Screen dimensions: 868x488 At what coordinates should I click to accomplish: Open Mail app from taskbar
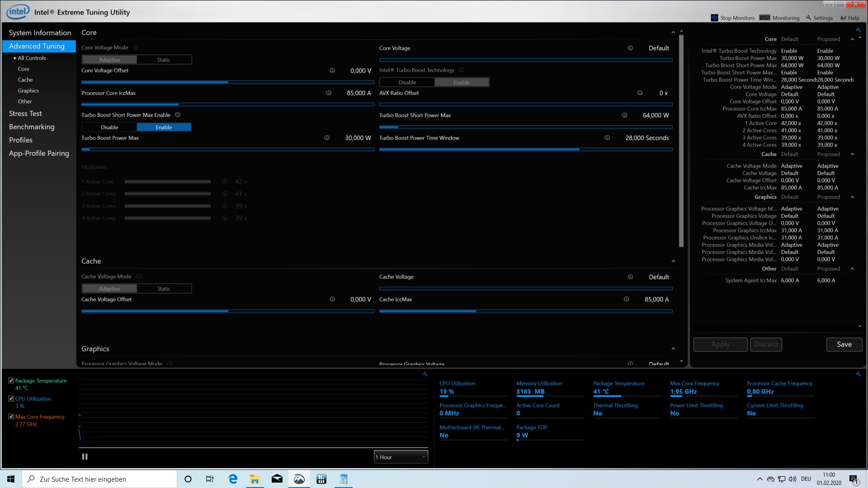[277, 479]
